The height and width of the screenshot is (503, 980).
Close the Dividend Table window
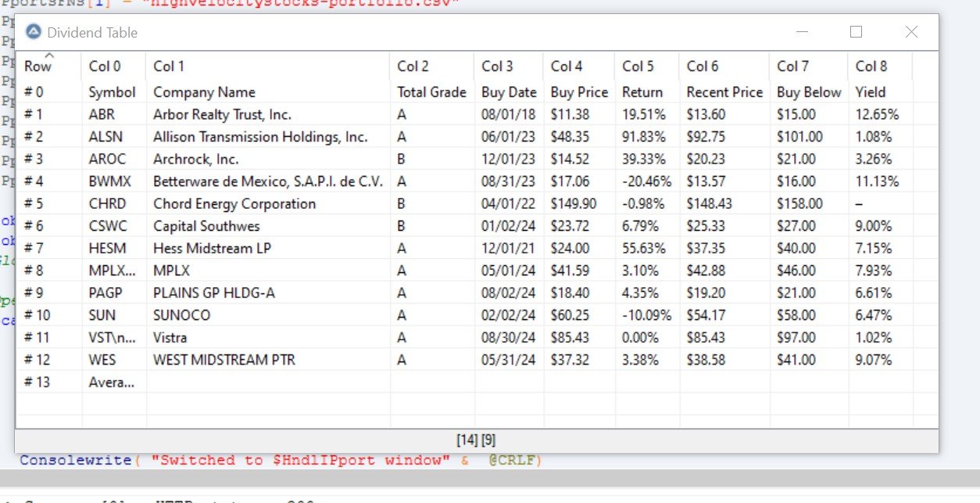point(911,32)
